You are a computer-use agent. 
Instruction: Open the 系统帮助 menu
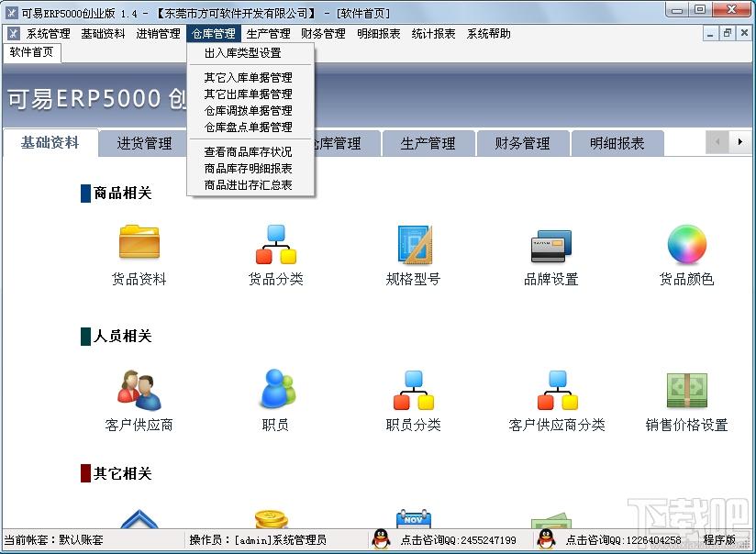point(489,34)
